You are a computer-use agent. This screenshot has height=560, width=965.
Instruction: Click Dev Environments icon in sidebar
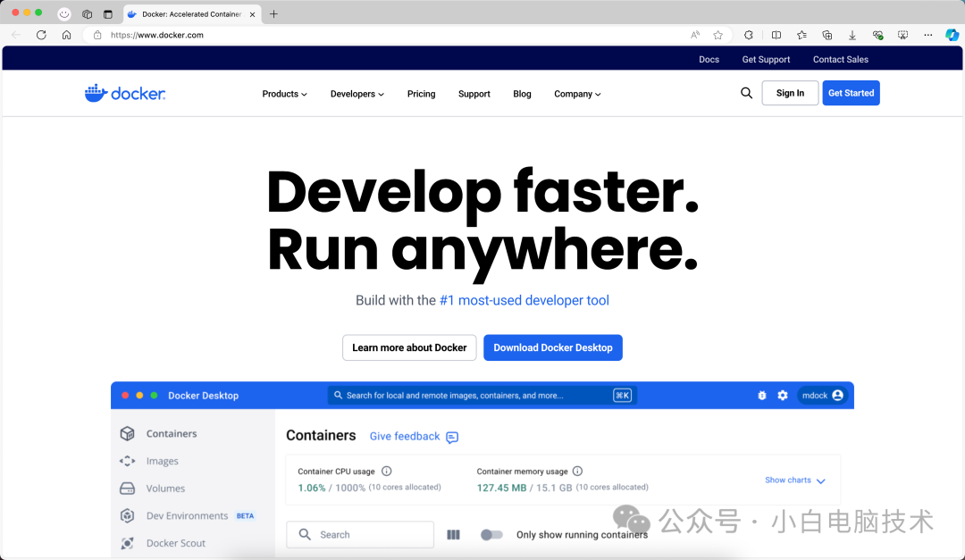[128, 515]
